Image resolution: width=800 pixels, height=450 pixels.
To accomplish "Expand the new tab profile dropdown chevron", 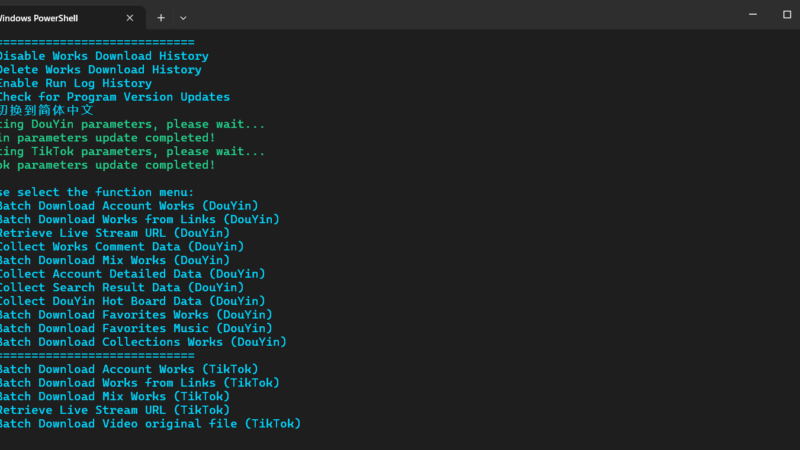I will click(x=183, y=18).
